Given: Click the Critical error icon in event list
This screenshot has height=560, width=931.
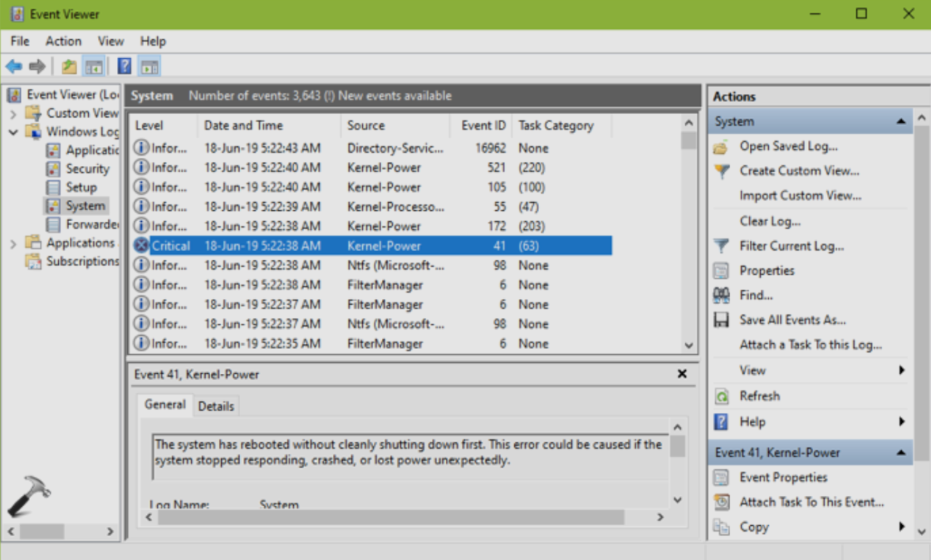Looking at the screenshot, I should point(141,246).
